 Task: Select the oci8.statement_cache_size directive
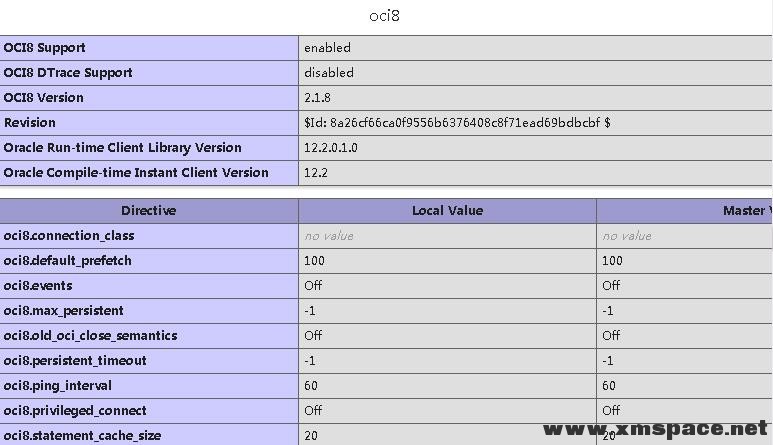point(82,436)
